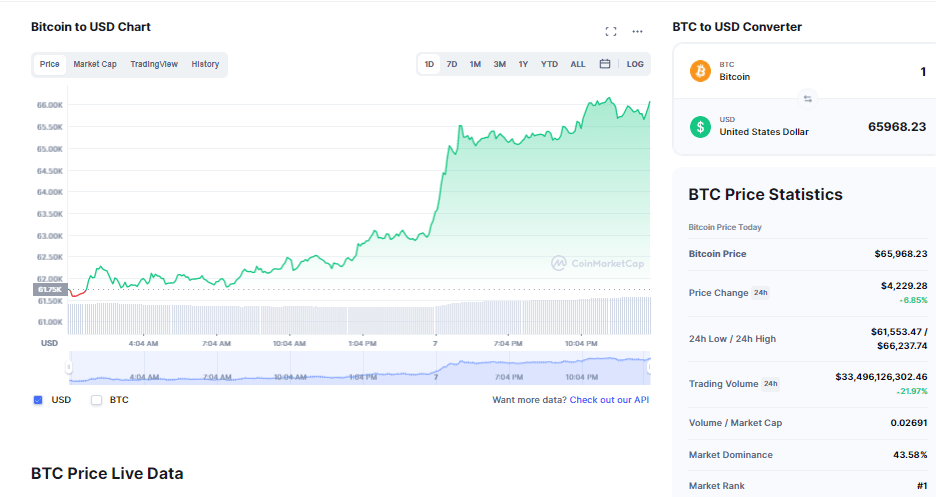Select the YTD time range
The height and width of the screenshot is (497, 936).
549,64
